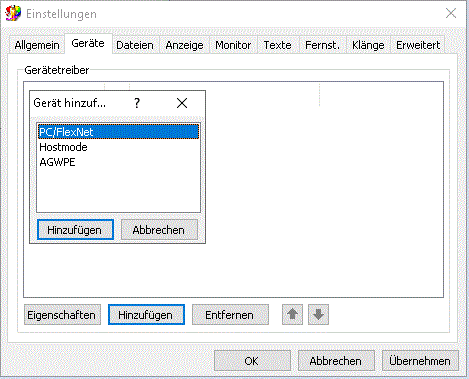Confirm settings with OK
This screenshot has width=469, height=379.
click(x=252, y=361)
